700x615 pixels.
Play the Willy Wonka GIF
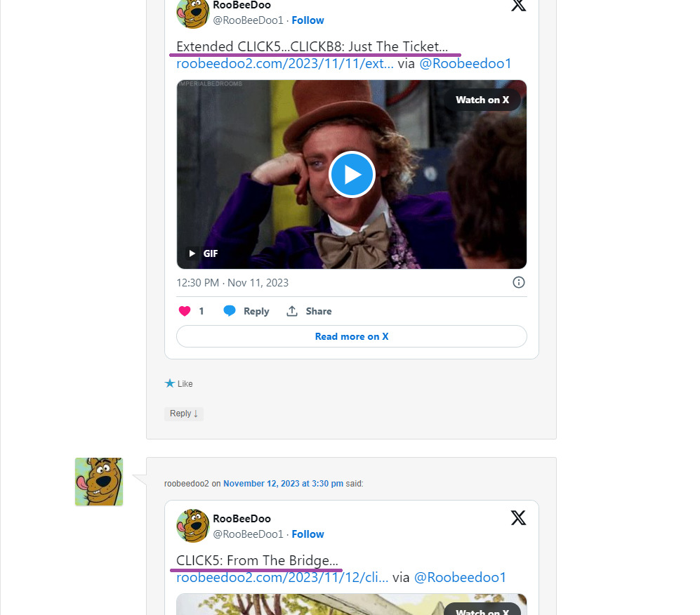352,174
